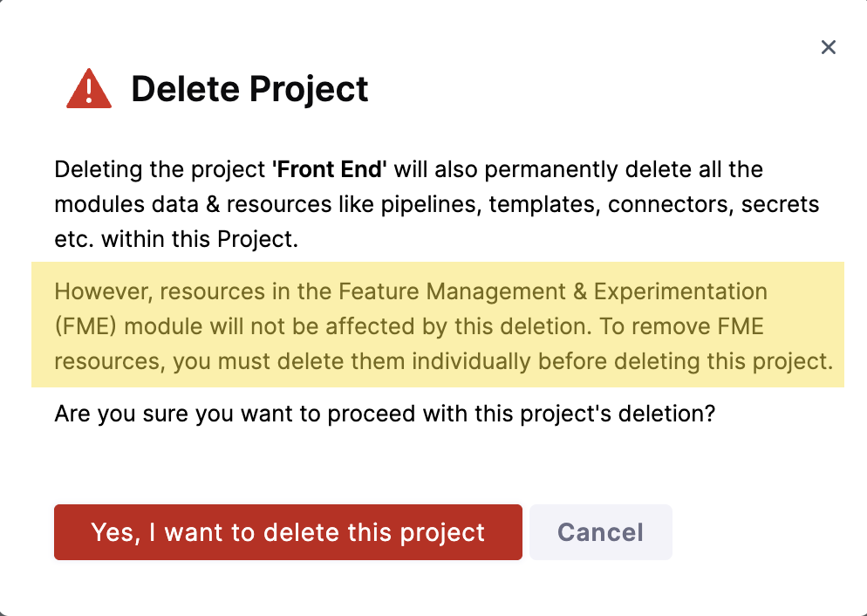Click the word "pipelines" in the description

(x=434, y=204)
